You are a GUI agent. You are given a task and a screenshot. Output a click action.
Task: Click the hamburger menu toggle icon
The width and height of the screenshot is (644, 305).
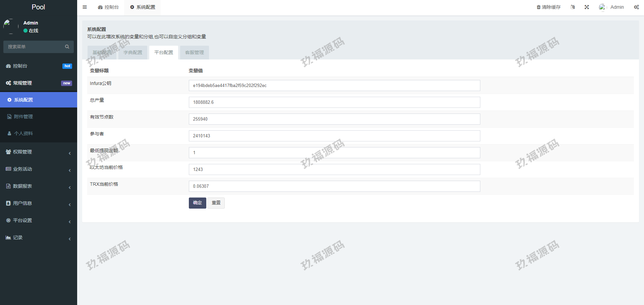85,7
